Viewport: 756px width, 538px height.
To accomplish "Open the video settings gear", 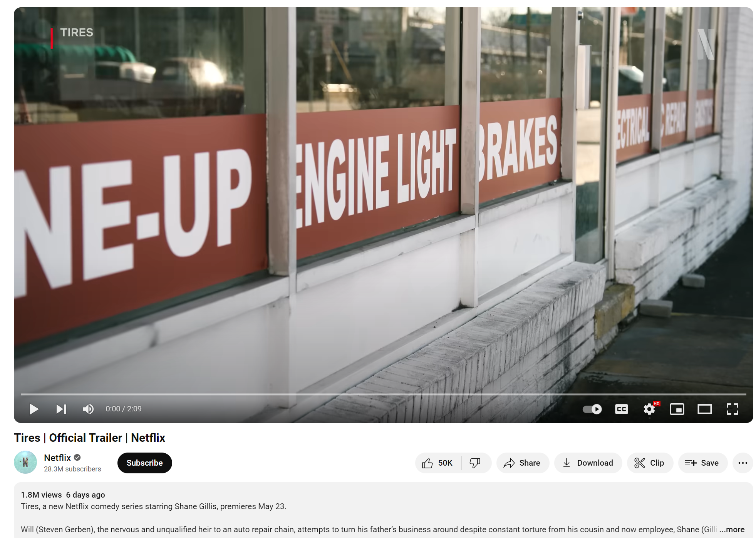I will click(x=649, y=409).
